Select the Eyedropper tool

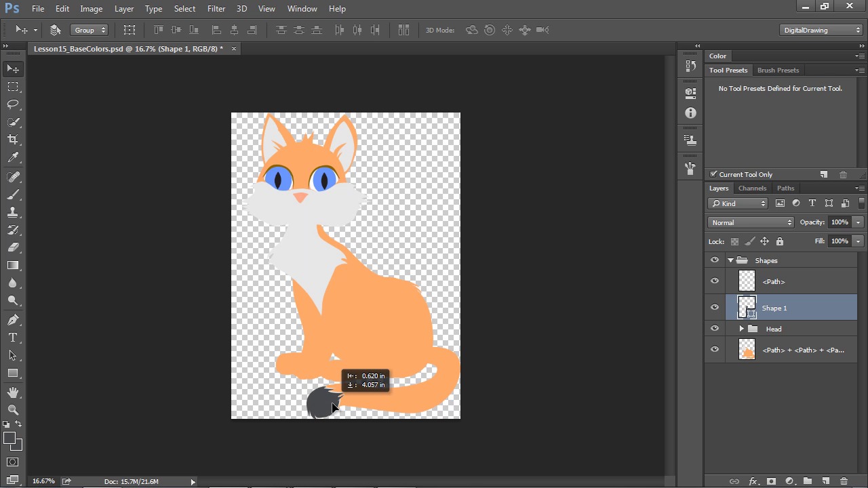pyautogui.click(x=13, y=157)
